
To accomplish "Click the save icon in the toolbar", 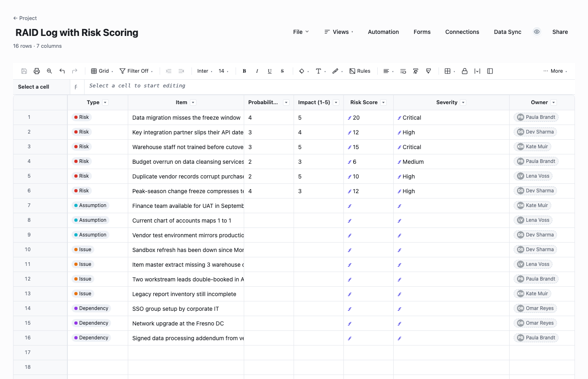I will pyautogui.click(x=24, y=71).
